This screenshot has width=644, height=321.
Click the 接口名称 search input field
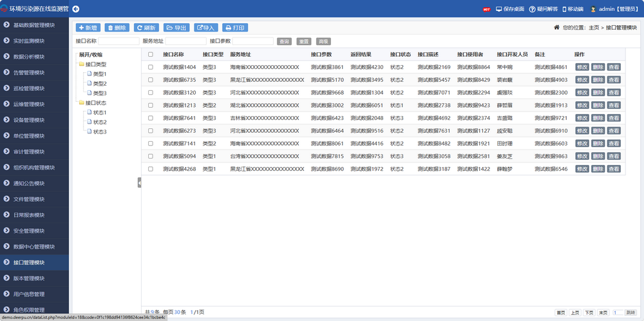pyautogui.click(x=118, y=41)
